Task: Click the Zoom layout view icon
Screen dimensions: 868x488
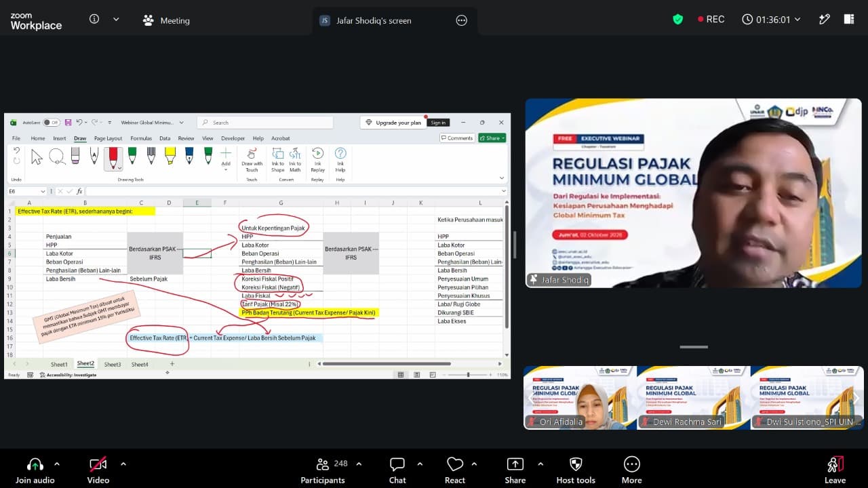Action: [848, 20]
